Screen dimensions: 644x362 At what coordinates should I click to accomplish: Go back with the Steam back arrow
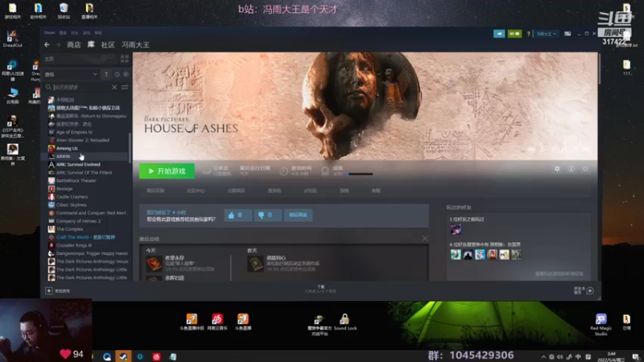[x=47, y=45]
